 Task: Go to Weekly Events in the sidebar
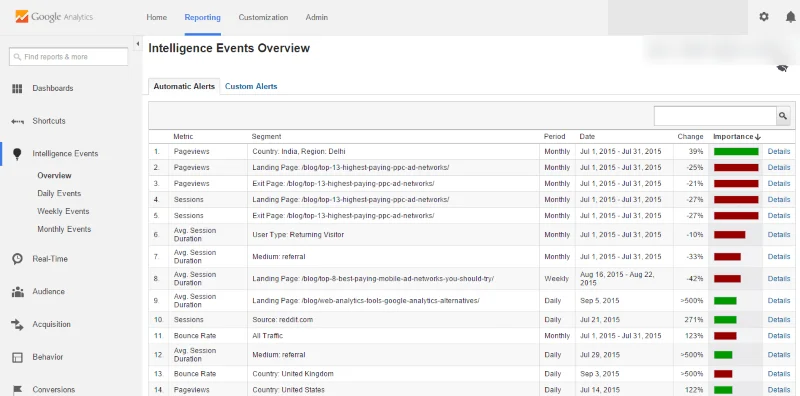pyautogui.click(x=63, y=211)
